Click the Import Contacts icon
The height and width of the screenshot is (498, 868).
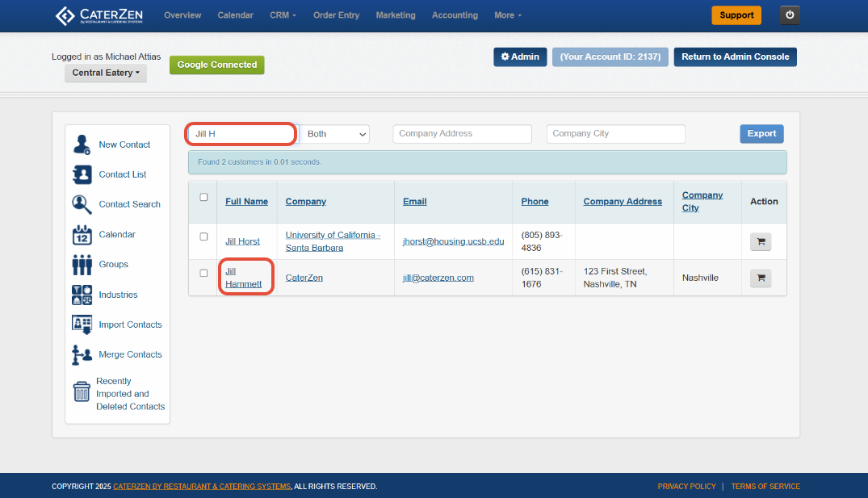click(x=82, y=324)
